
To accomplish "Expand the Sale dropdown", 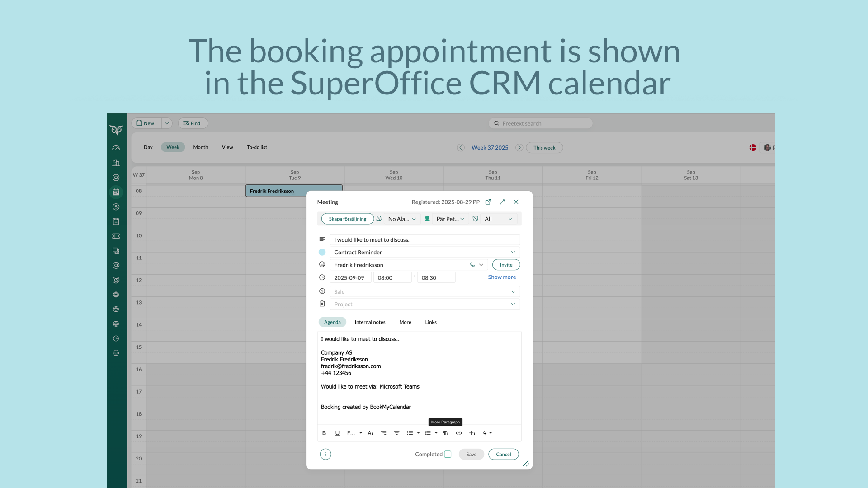I will pyautogui.click(x=513, y=291).
